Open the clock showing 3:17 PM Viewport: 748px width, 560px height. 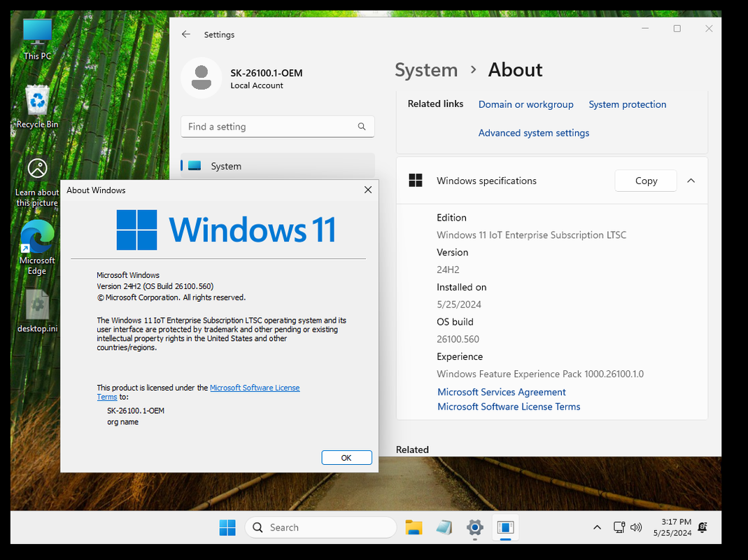point(672,528)
